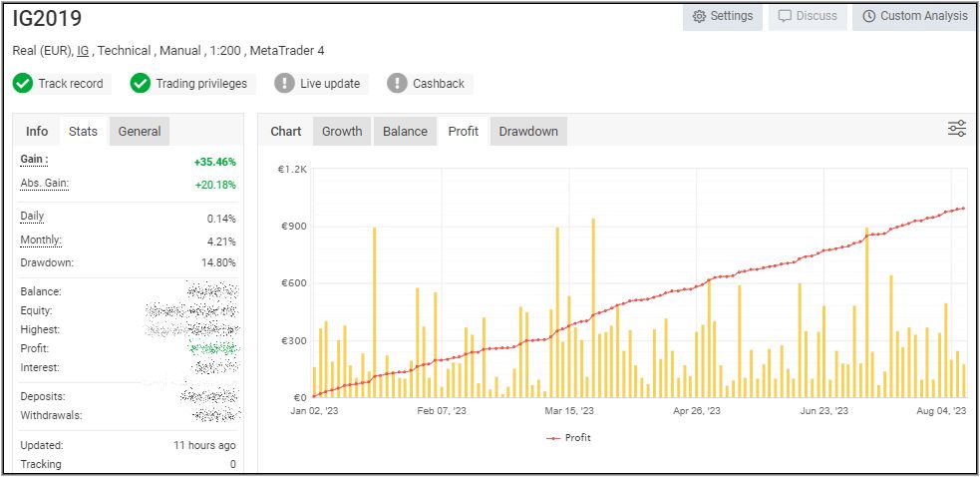Toggle Profit series in chart legend
The image size is (980, 477).
(x=569, y=437)
